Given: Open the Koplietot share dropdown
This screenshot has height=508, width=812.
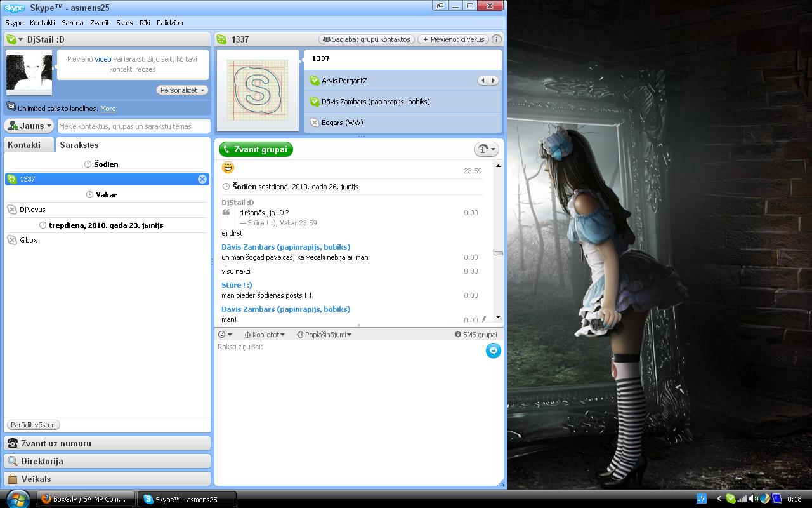Looking at the screenshot, I should coord(263,335).
